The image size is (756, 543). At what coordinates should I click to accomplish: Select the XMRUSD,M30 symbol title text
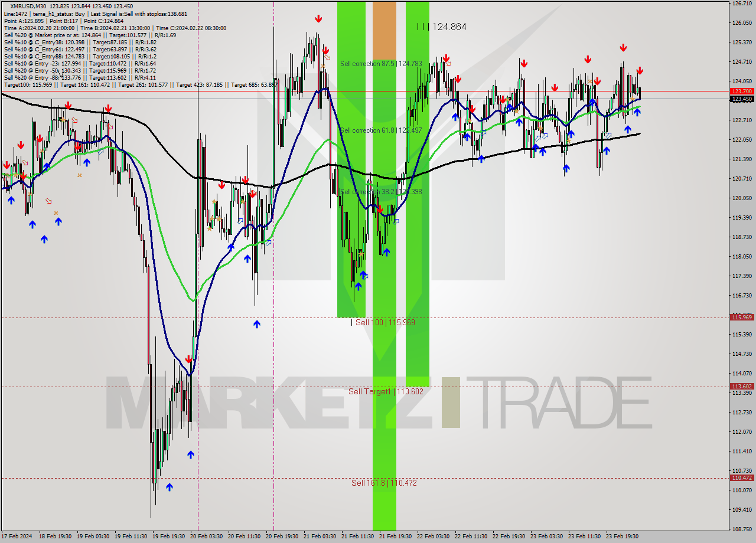click(28, 6)
